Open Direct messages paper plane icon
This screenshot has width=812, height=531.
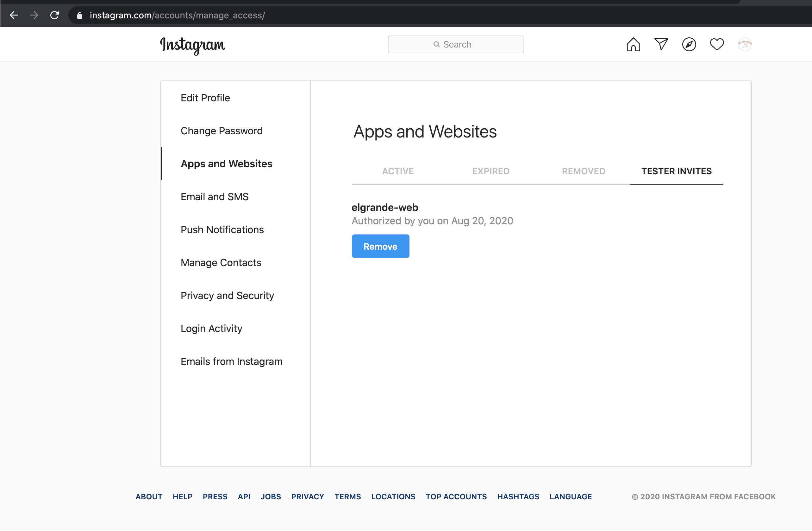661,44
